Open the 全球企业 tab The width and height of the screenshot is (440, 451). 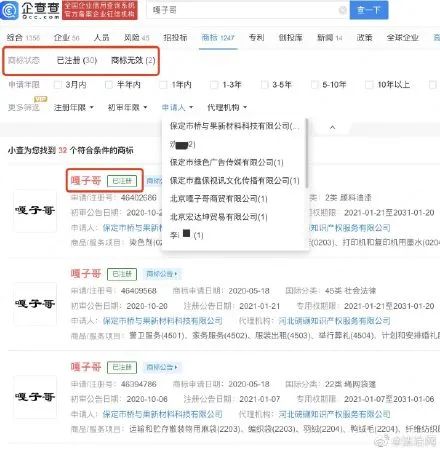[402, 37]
